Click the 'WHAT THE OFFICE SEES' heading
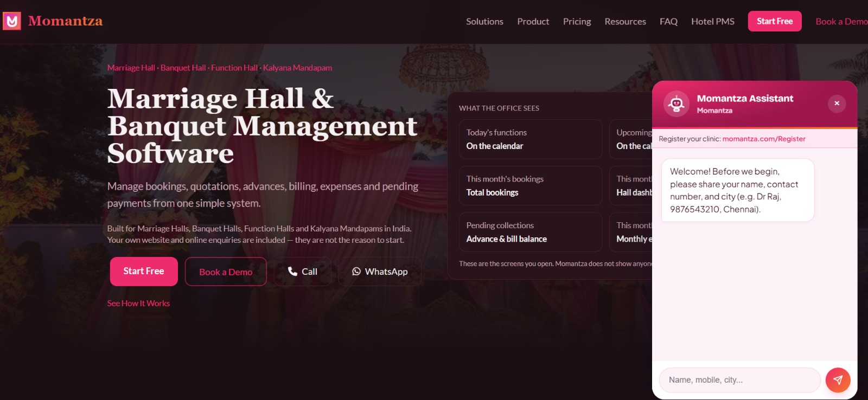This screenshot has height=400, width=868. click(x=499, y=108)
